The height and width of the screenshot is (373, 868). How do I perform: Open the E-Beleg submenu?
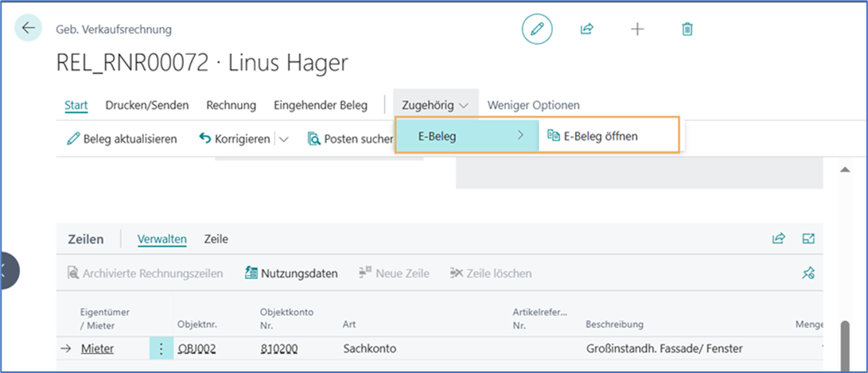point(467,136)
